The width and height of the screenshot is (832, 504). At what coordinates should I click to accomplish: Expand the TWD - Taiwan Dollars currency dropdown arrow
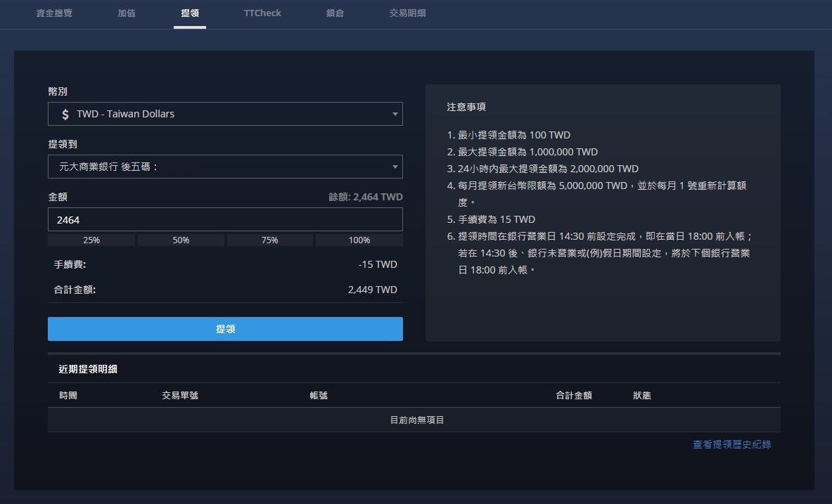tap(395, 114)
